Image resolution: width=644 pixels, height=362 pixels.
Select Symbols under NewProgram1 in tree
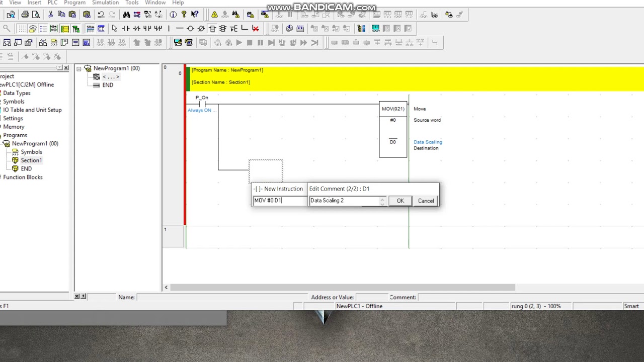pyautogui.click(x=31, y=152)
